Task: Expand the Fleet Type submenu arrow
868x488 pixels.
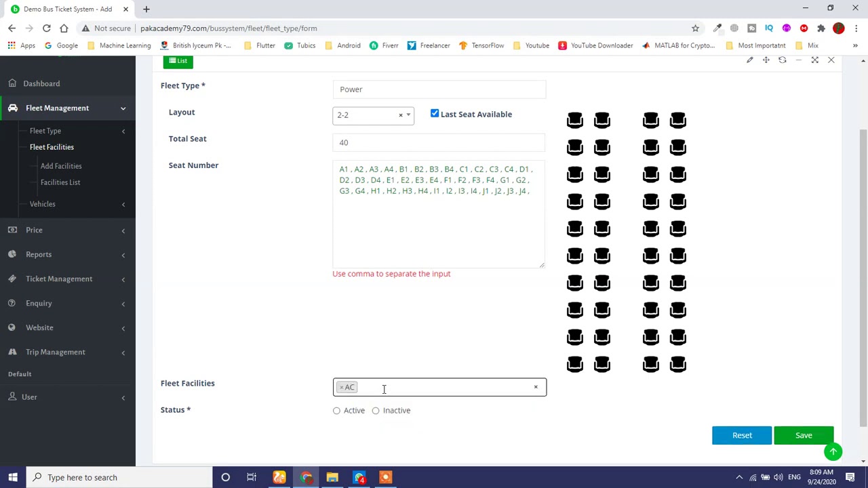Action: click(x=123, y=131)
